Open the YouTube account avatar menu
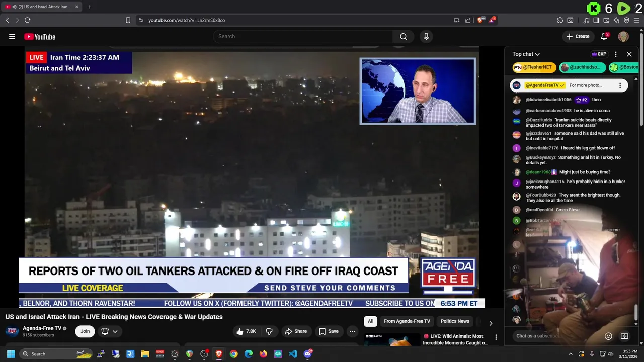This screenshot has width=644, height=362. [x=623, y=36]
